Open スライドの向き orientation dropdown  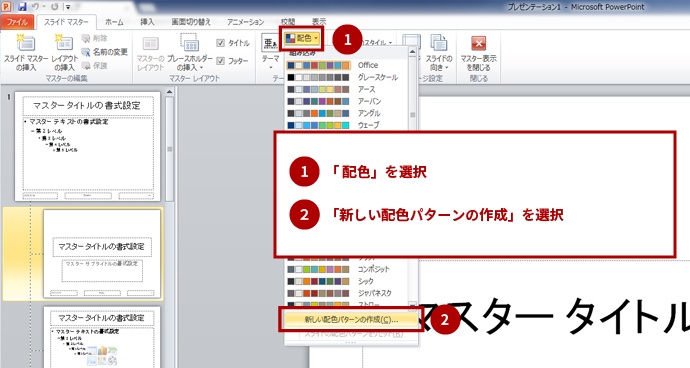coord(439,53)
